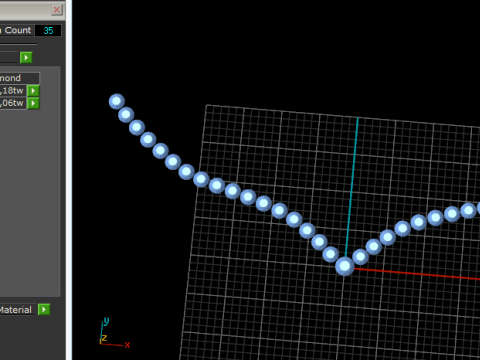The width and height of the screenshot is (480, 360).
Task: Select the large gem at the red axis origin
Action: [345, 266]
